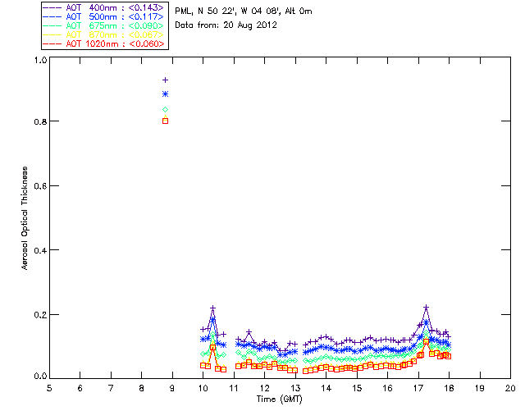Click the y-axis label 0.2
Screen dimensions: 525x420
coord(40,315)
